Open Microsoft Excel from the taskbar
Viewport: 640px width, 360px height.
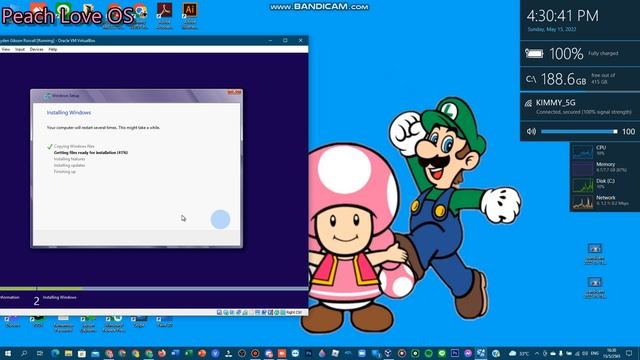(189, 353)
